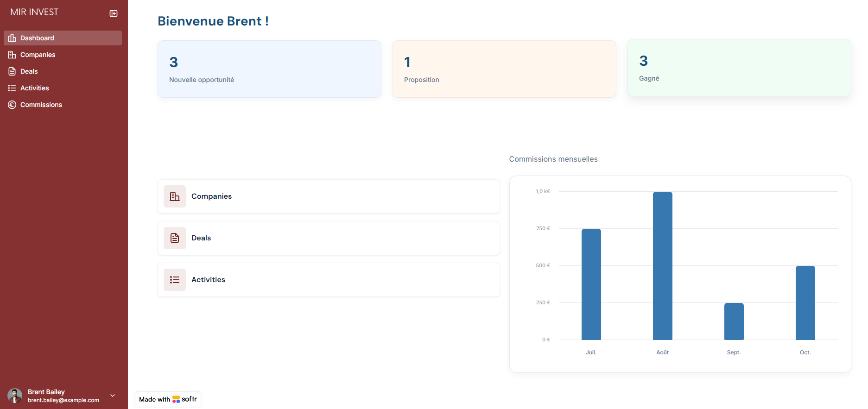868x409 pixels.
Task: Click Brent Bailey's profile avatar
Action: 15,396
